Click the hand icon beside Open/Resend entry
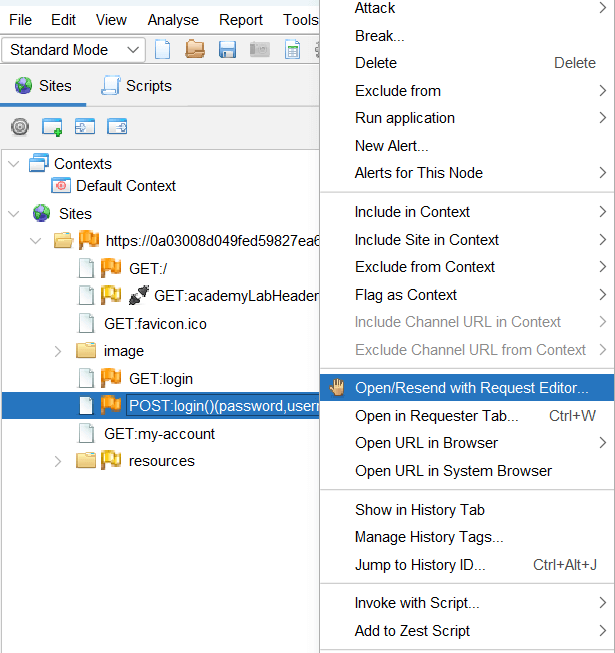The height and width of the screenshot is (653, 615). click(x=337, y=387)
